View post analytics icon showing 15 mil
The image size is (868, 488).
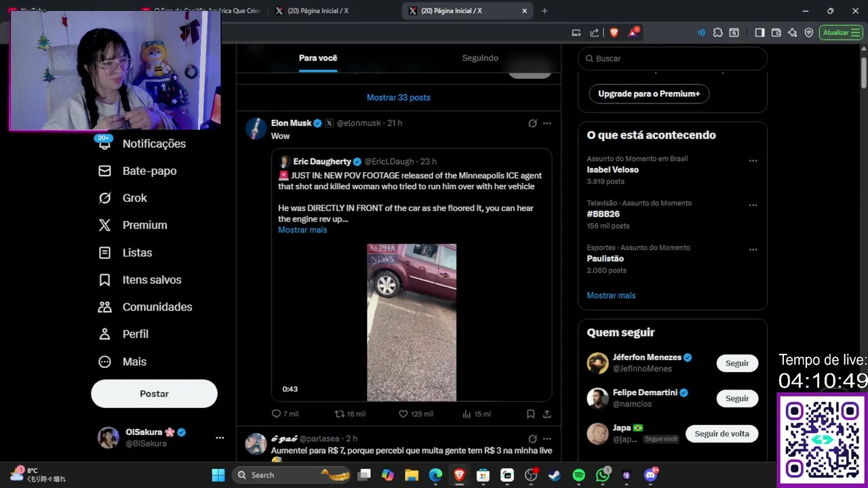467,413
